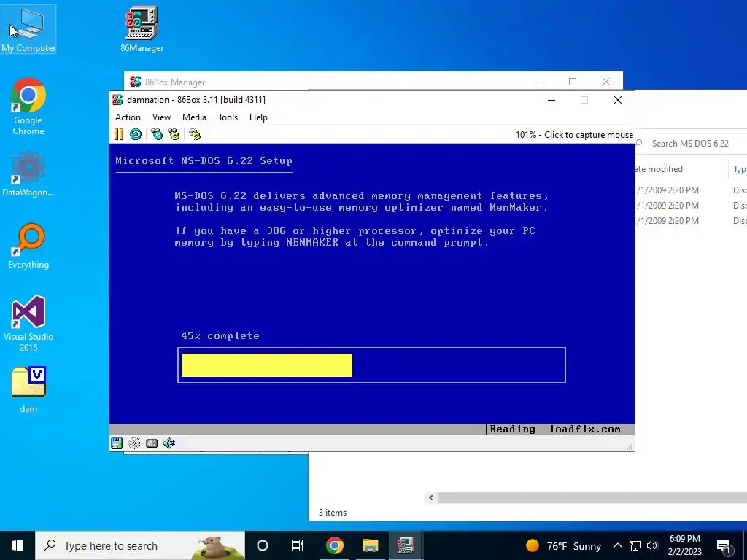747x560 pixels.
Task: Open the weather widget showing 76°F Sunny
Action: pos(563,545)
